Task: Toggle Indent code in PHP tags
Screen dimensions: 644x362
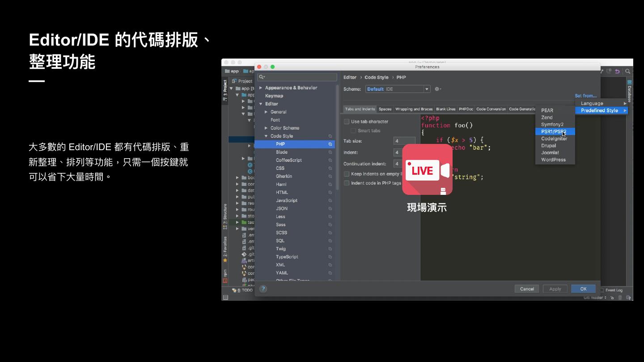Action: tap(347, 183)
